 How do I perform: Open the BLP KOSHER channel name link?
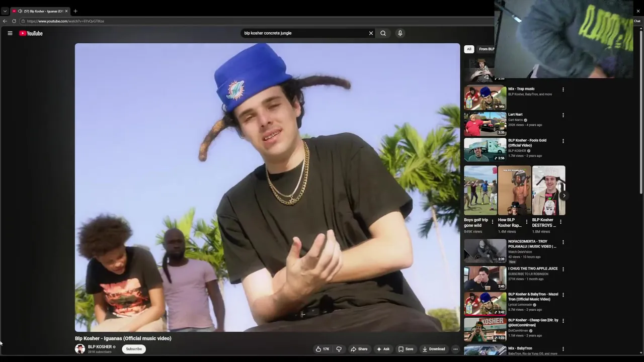click(x=100, y=347)
